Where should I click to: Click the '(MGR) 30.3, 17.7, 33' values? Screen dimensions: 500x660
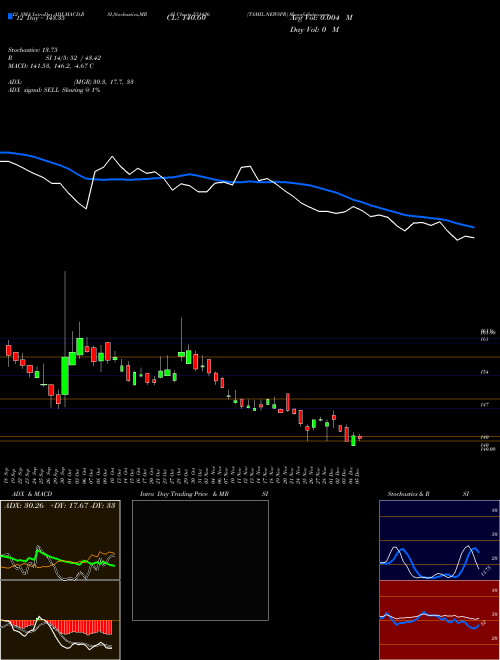(104, 82)
